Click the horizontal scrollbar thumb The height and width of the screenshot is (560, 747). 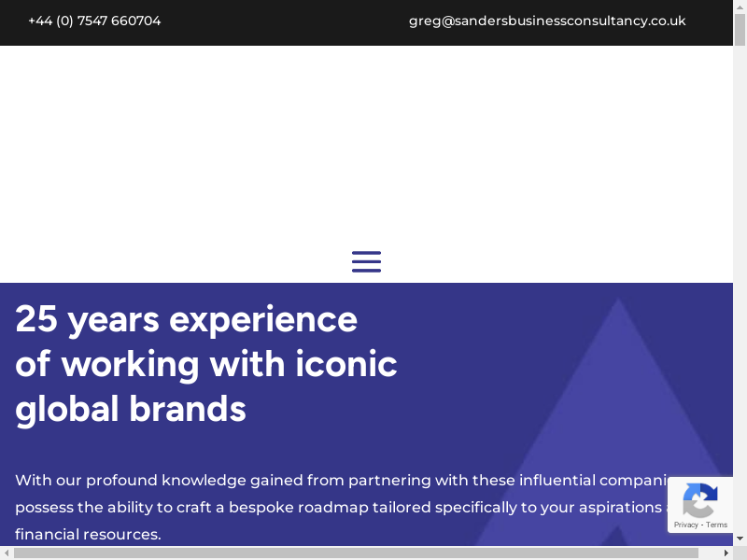355,553
